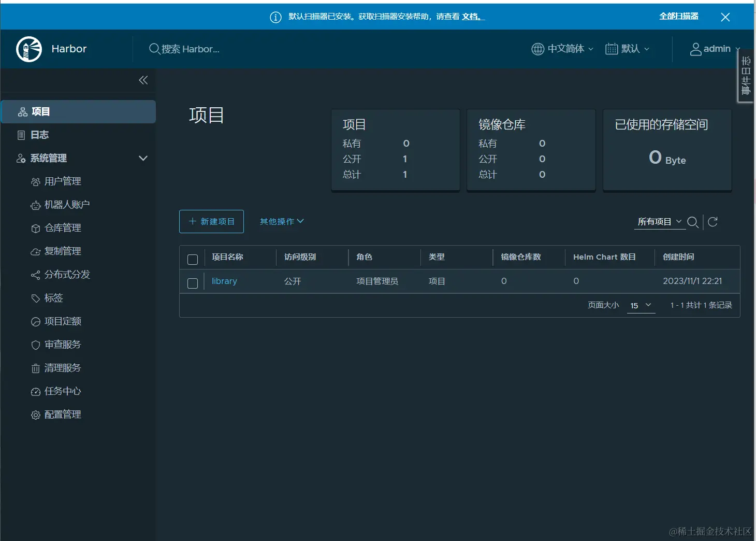Click the info icon in the scanner banner

coord(275,17)
